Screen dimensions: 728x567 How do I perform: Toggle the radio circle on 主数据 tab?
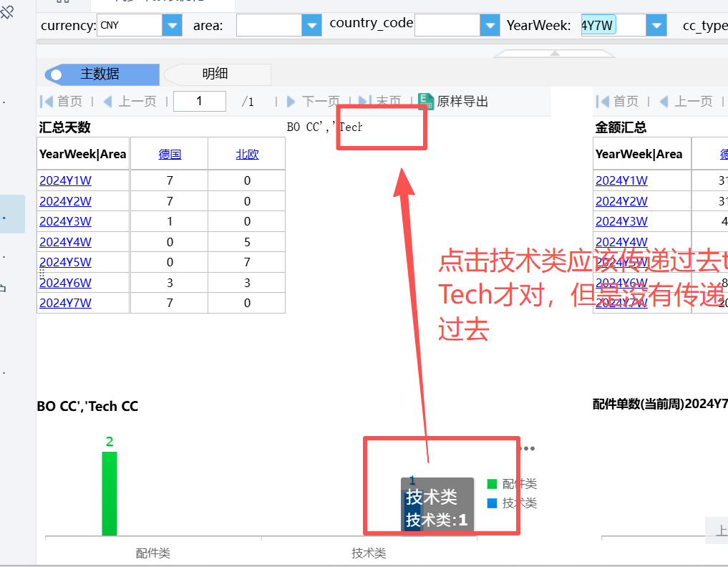pyautogui.click(x=57, y=74)
